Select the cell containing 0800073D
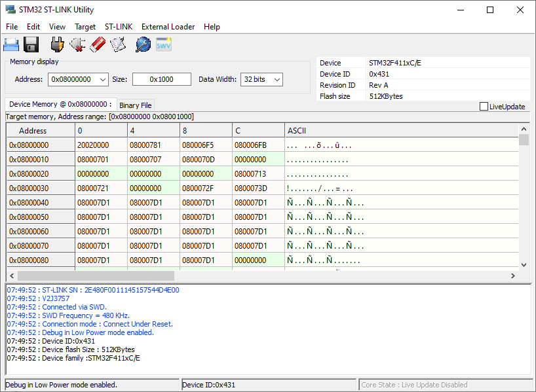Image resolution: width=536 pixels, height=392 pixels. click(x=258, y=188)
